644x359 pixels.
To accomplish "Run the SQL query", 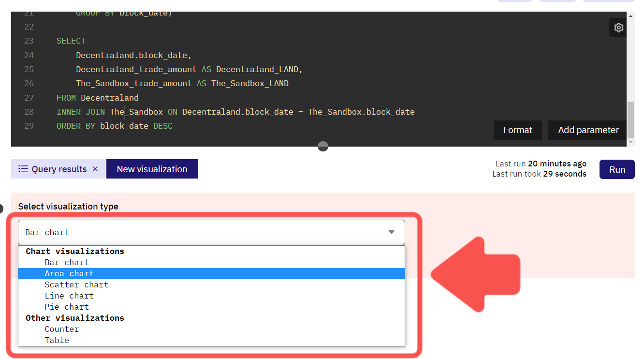I will [617, 169].
